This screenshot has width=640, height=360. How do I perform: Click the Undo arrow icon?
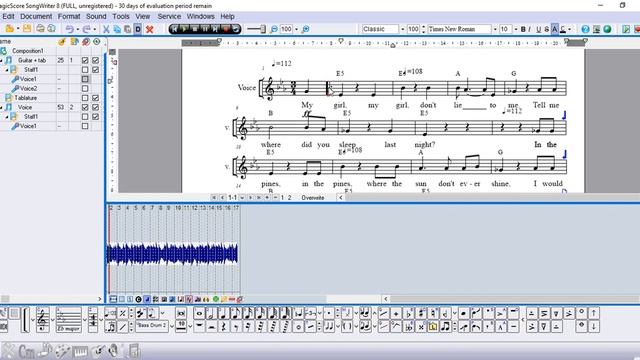[70, 29]
